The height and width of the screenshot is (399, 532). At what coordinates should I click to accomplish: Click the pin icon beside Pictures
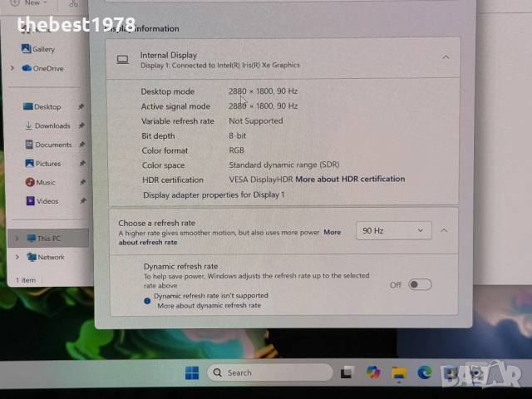[82, 163]
